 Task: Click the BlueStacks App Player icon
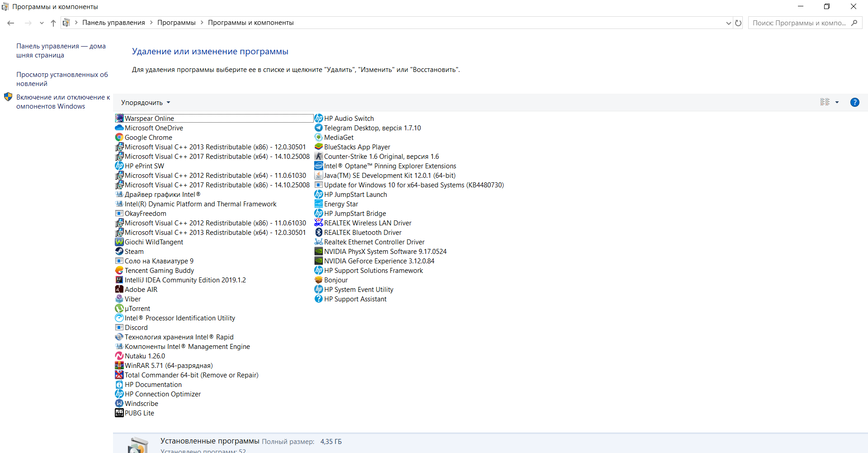pyautogui.click(x=319, y=147)
